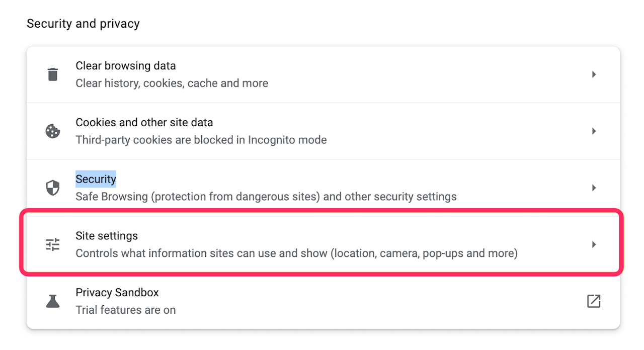644x350 pixels.
Task: Click the cookie icon
Action: pos(53,131)
